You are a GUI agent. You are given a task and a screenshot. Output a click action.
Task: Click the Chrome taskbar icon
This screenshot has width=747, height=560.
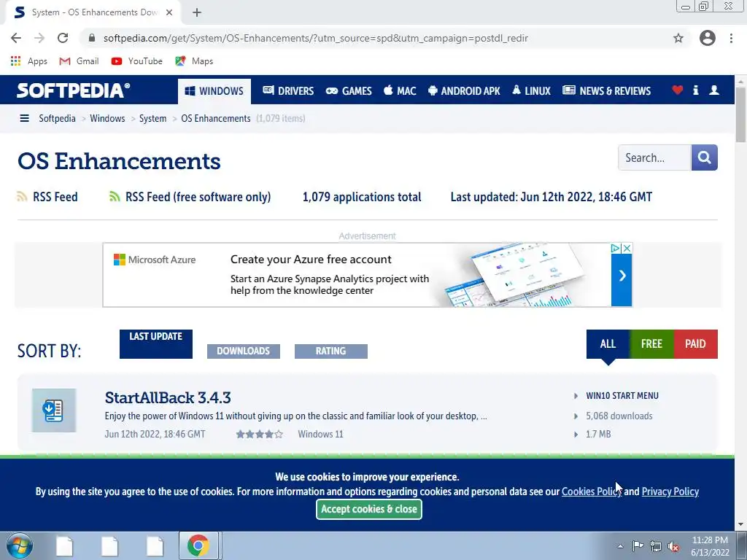point(198,545)
